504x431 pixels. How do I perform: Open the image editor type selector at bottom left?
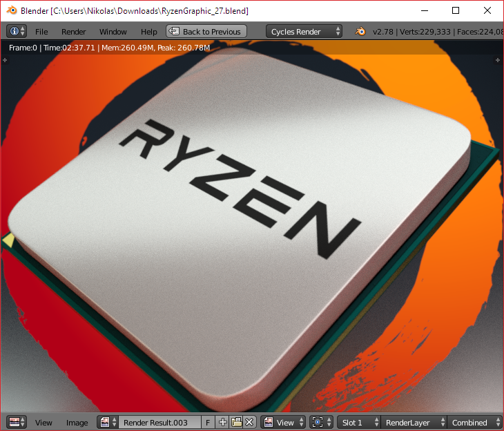[17, 422]
